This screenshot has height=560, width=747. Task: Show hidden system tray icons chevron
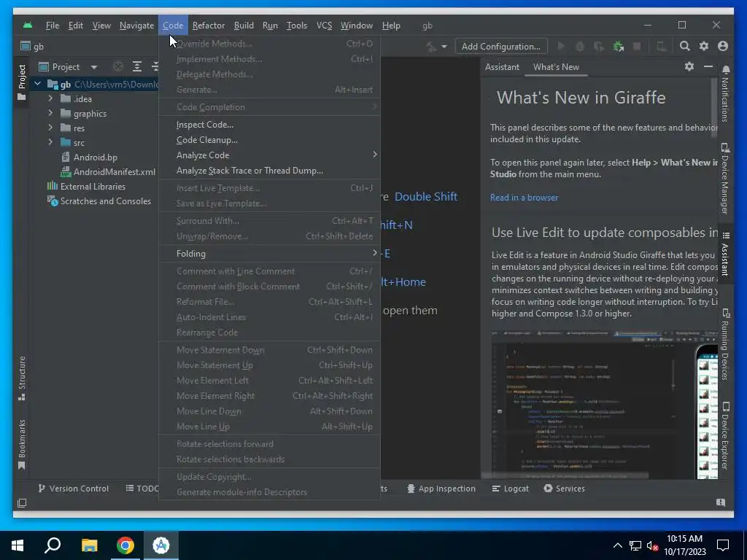point(617,545)
